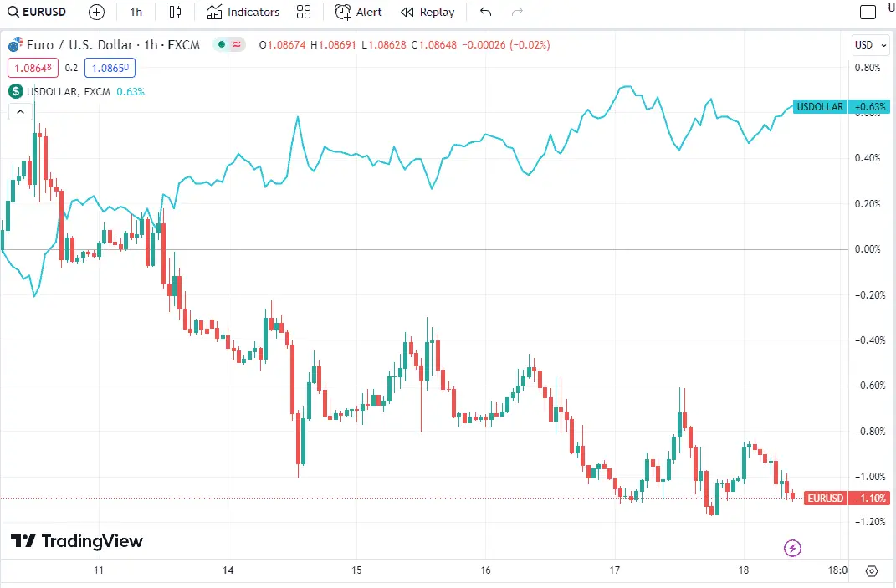The width and height of the screenshot is (896, 588).
Task: Collapse the indicator legend with chevron
Action: click(x=20, y=112)
